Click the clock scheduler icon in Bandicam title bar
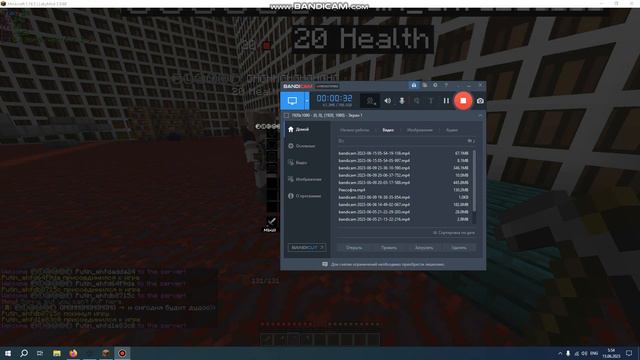This screenshot has width=640, height=360. (x=436, y=85)
